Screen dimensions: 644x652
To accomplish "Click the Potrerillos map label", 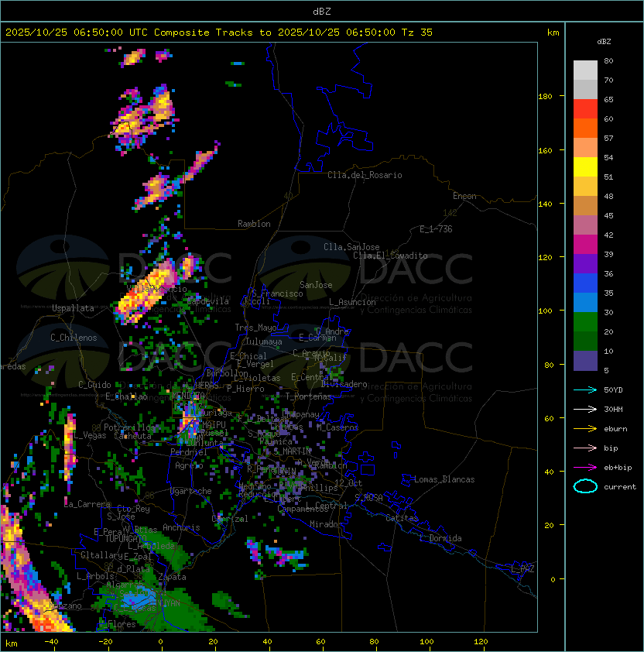I will [129, 427].
